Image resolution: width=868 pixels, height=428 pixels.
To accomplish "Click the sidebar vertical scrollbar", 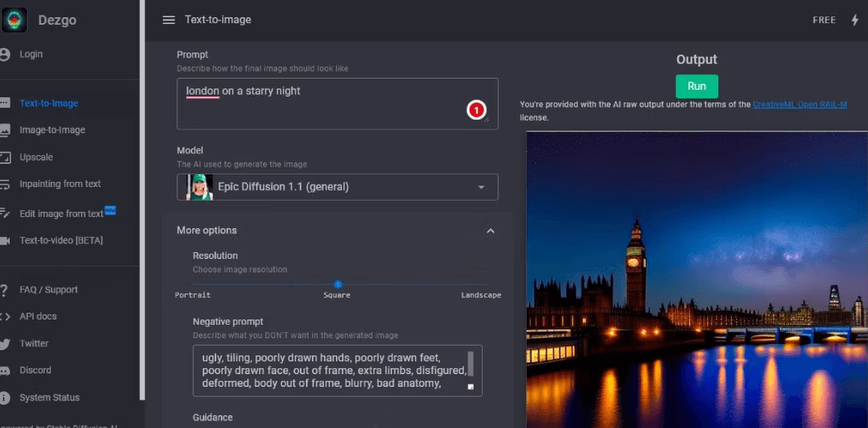I will click(x=142, y=199).
